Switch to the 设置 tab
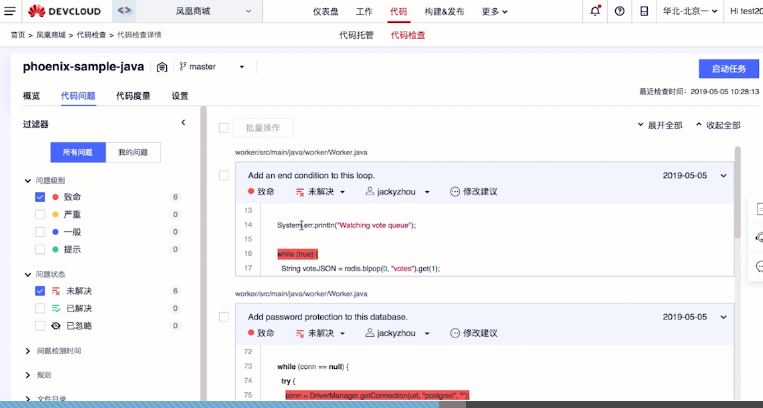763x408 pixels. click(180, 96)
